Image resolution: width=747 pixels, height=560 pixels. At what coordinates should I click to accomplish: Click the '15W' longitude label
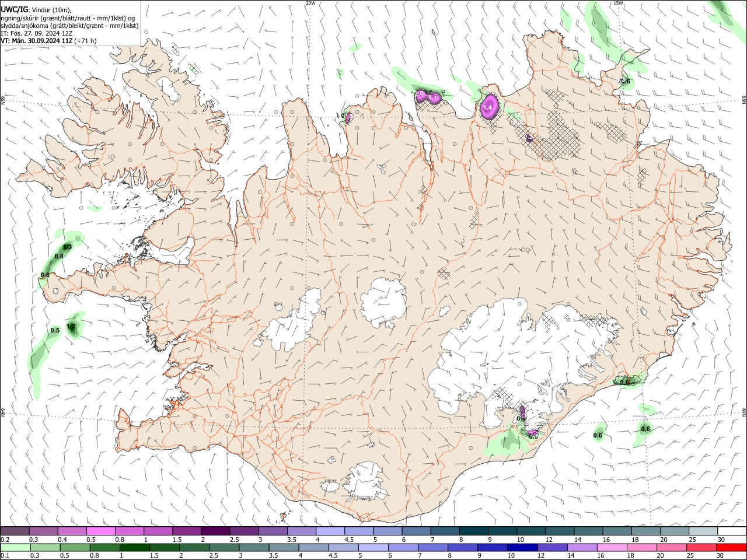(x=618, y=3)
